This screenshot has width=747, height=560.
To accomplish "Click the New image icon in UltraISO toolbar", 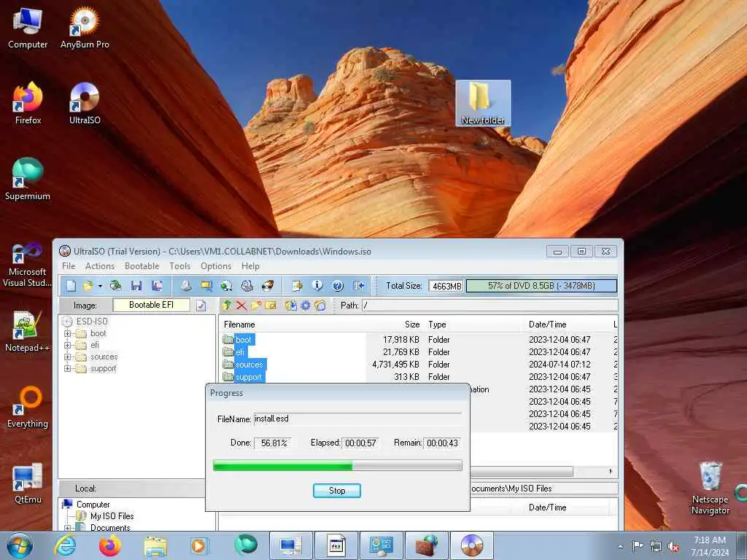I will tap(71, 286).
